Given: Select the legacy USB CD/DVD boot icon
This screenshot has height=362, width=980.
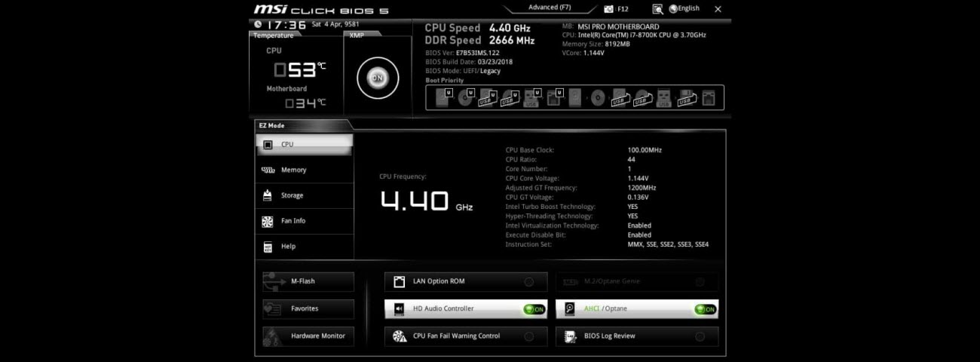Looking at the screenshot, I should (643, 98).
